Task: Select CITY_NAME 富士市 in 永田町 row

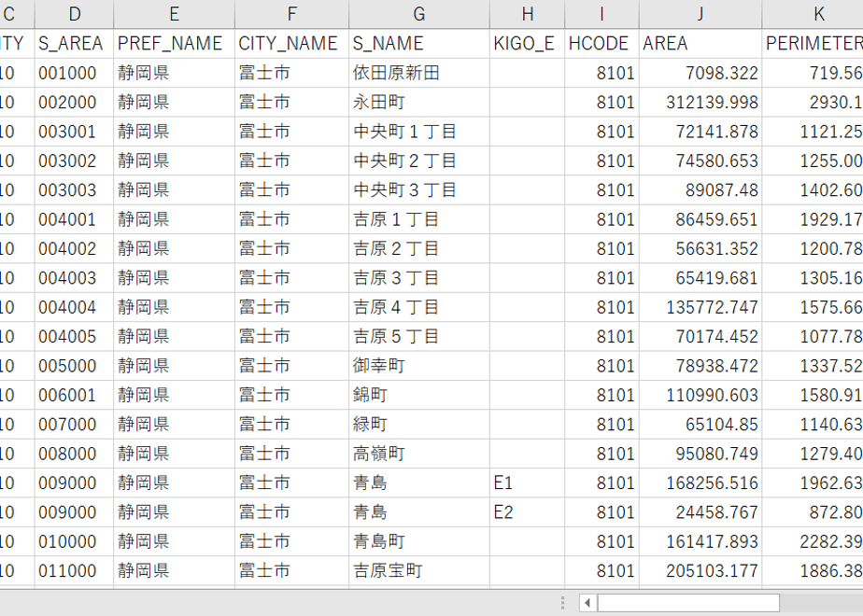Action: [x=291, y=102]
